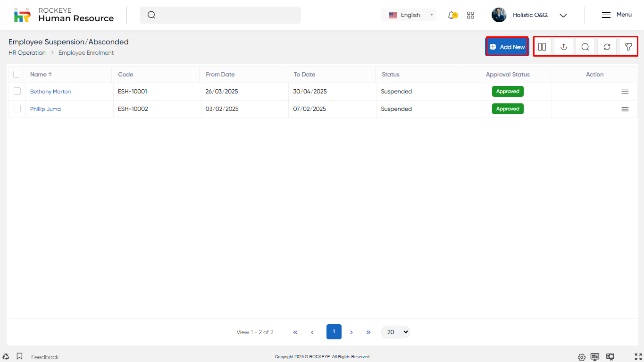Image resolution: width=644 pixels, height=362 pixels.
Task: Click the user profile avatar
Action: click(499, 15)
